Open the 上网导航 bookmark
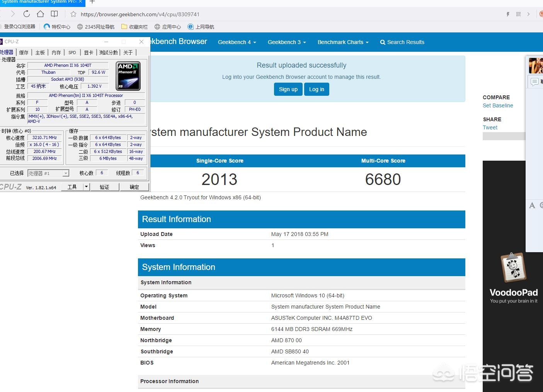Screen dimensions: 543x392 tap(201, 27)
